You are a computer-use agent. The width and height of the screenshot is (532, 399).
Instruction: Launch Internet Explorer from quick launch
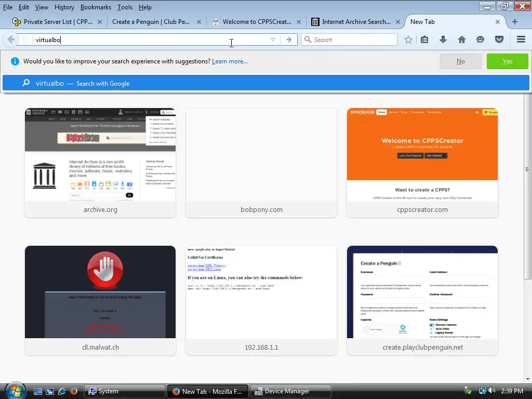tap(62, 391)
